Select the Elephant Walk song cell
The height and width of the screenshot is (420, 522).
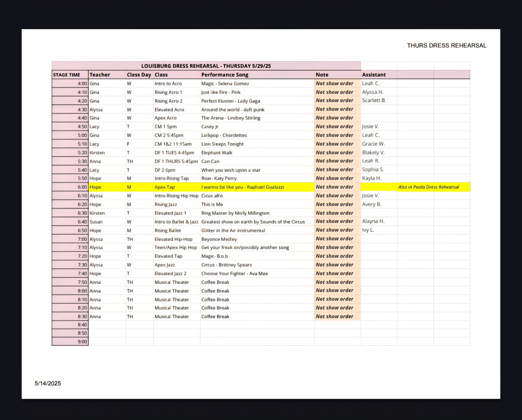click(257, 153)
